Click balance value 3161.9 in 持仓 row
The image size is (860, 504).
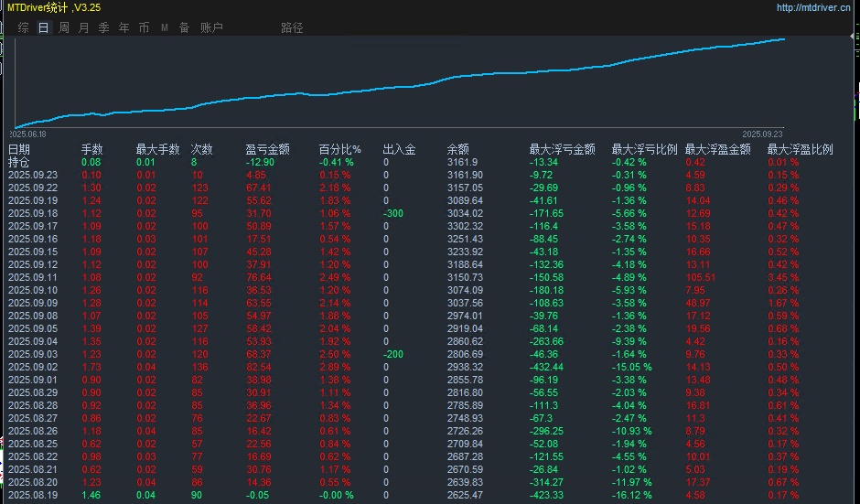(462, 162)
